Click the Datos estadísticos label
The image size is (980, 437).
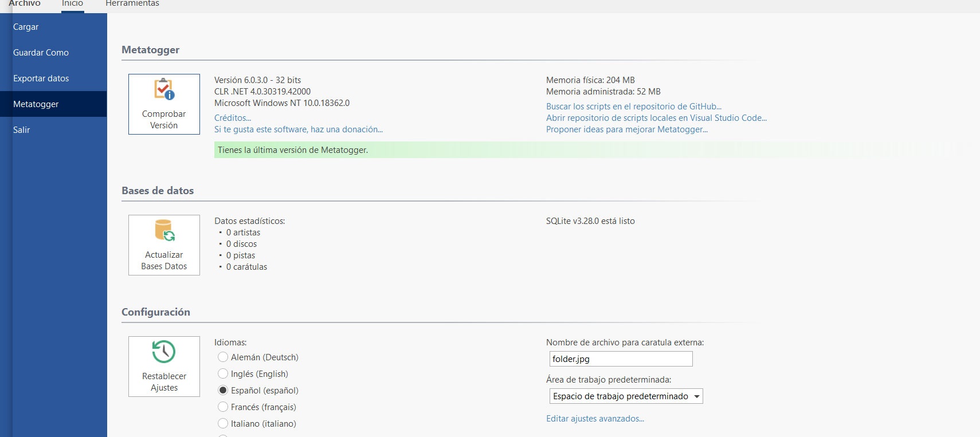[x=249, y=221]
